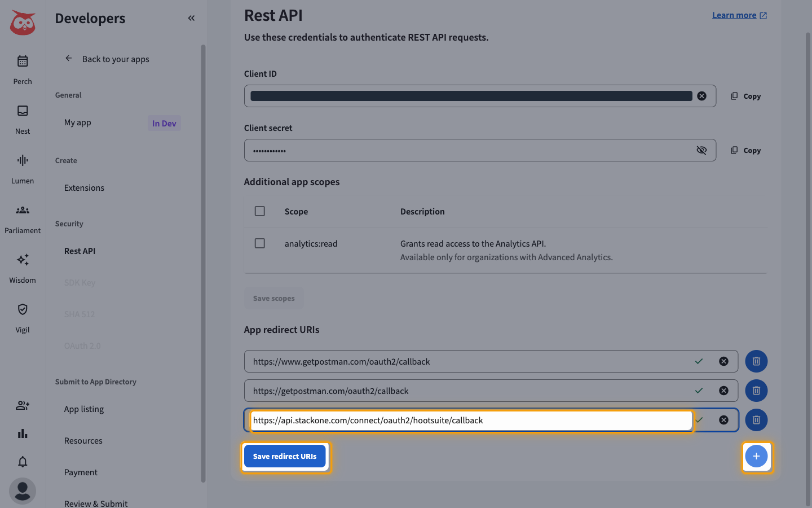
Task: Delete the stackone redirect URI row
Action: click(756, 420)
